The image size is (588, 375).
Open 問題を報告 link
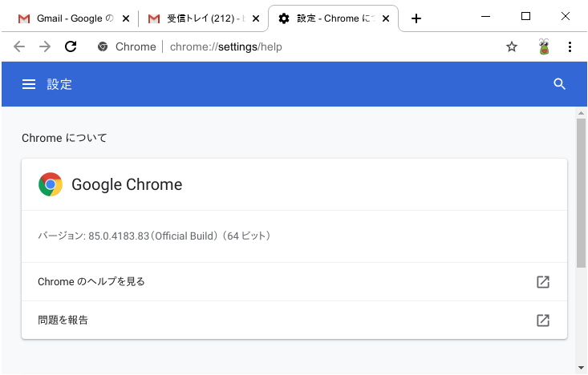[x=294, y=321]
